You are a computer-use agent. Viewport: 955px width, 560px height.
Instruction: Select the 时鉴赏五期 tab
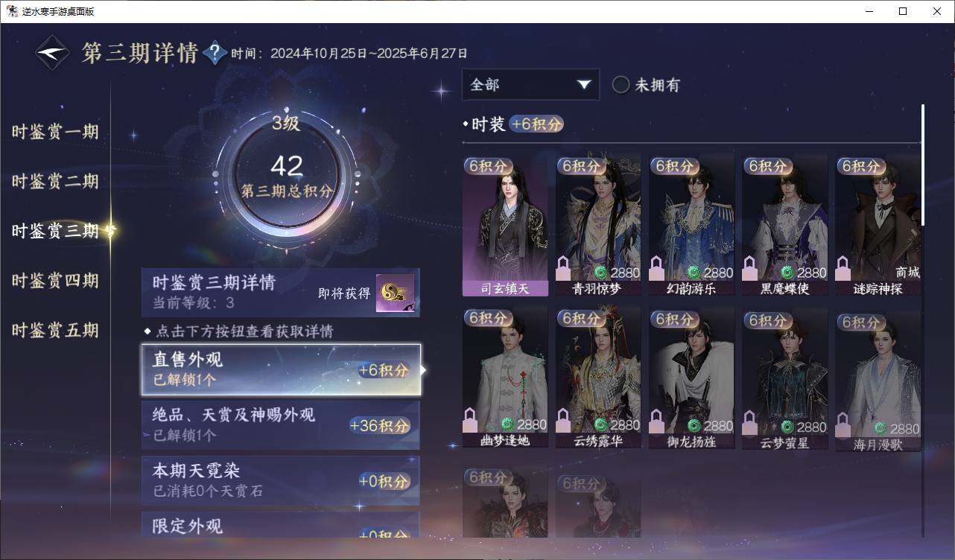[55, 330]
